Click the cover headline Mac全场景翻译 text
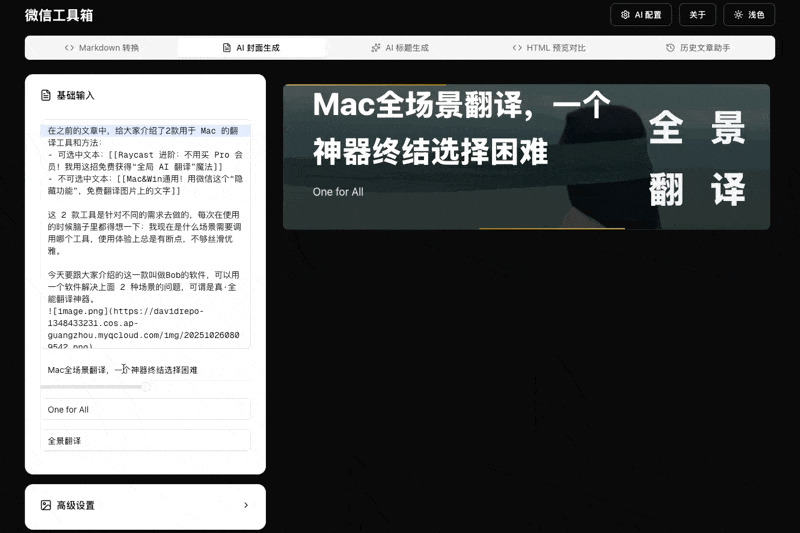The height and width of the screenshot is (533, 800). tap(460, 105)
